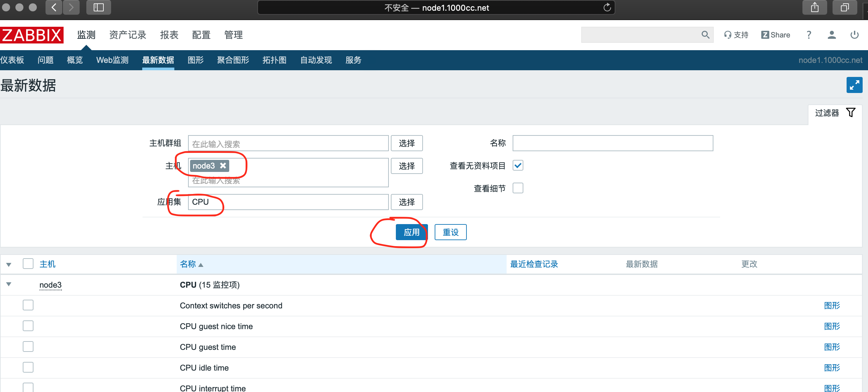Click the filter funnel icon
The height and width of the screenshot is (392, 868).
pos(851,112)
